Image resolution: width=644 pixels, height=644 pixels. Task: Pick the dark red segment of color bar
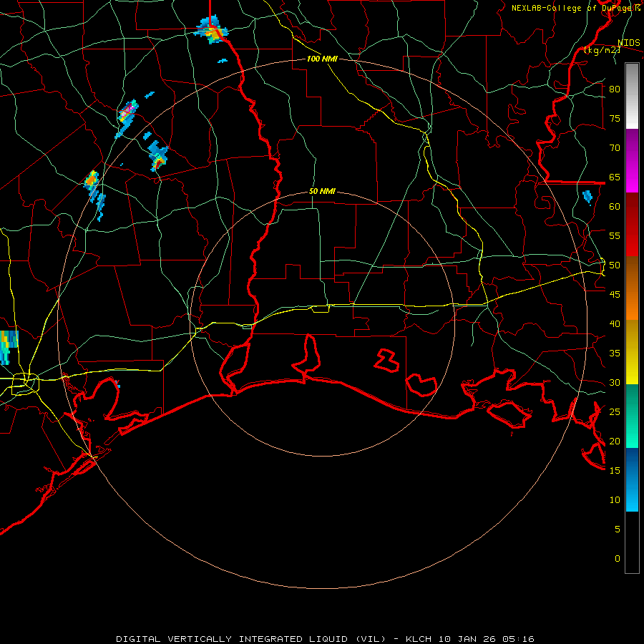click(632, 225)
